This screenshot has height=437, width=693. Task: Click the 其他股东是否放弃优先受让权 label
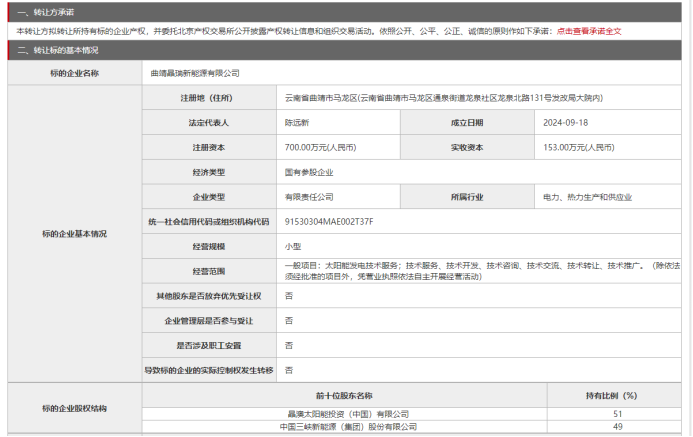[209, 296]
